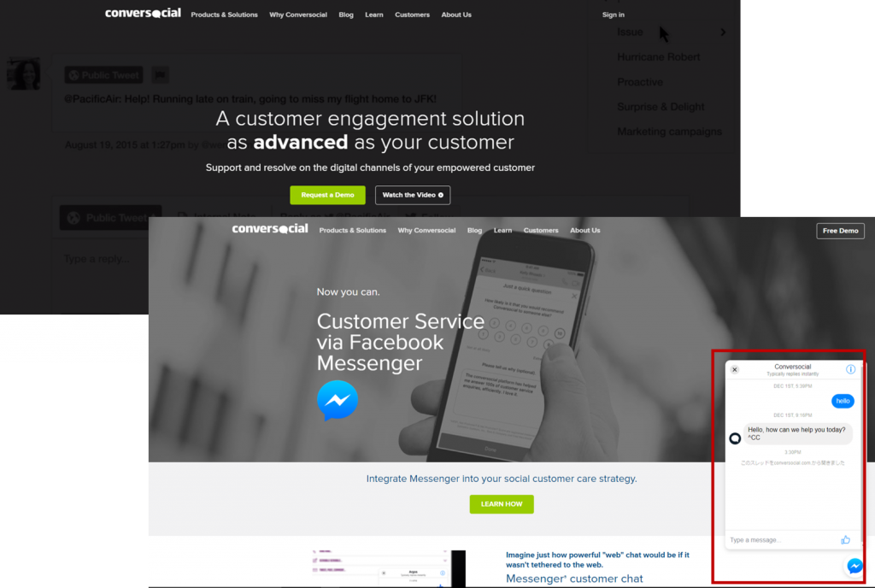
Task: Open the Blog page from top navigation
Action: click(x=346, y=15)
